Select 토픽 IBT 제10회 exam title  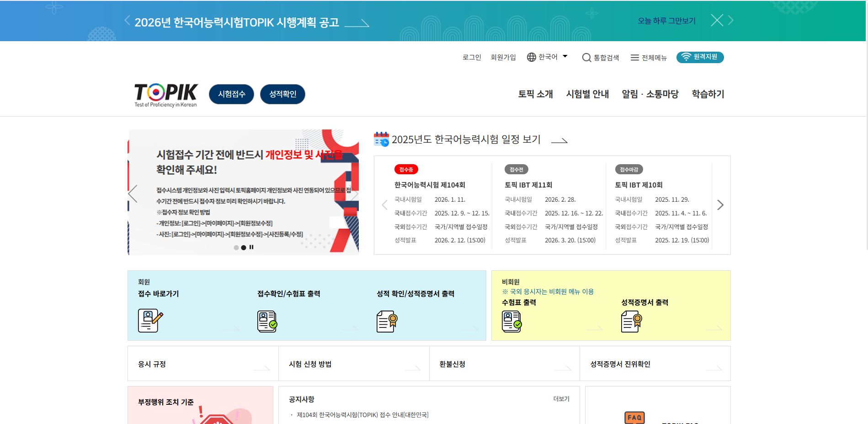point(639,185)
